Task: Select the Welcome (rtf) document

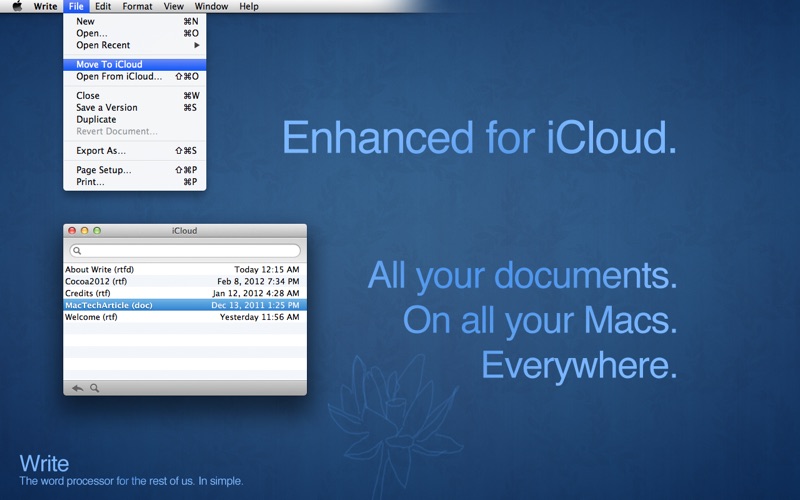Action: [185, 317]
